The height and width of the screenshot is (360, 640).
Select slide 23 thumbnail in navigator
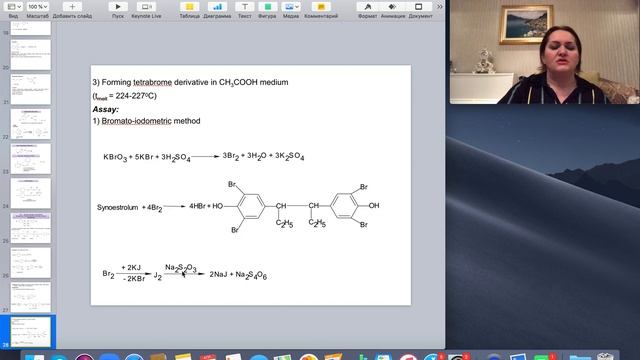click(x=31, y=158)
